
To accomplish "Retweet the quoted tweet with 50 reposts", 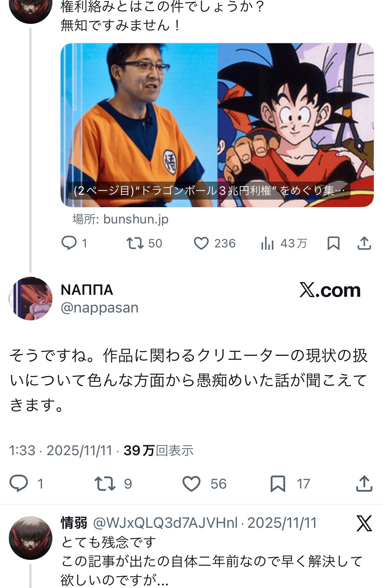I will [x=135, y=243].
